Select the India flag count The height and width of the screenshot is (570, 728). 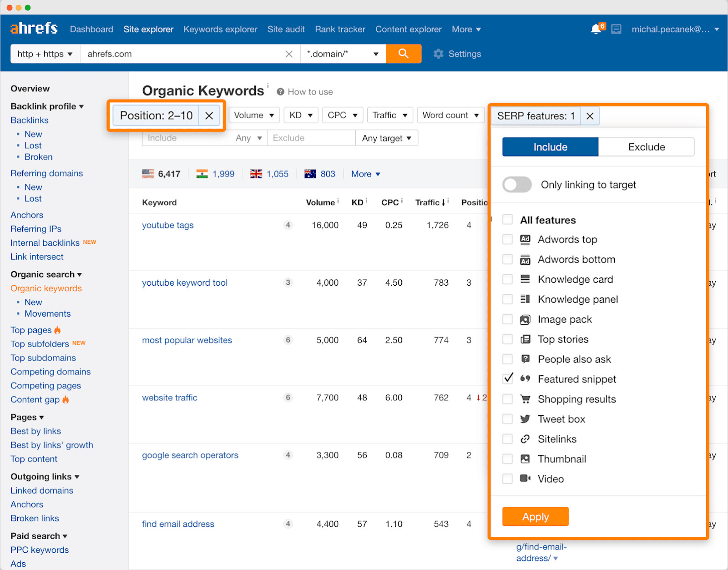tap(215, 174)
